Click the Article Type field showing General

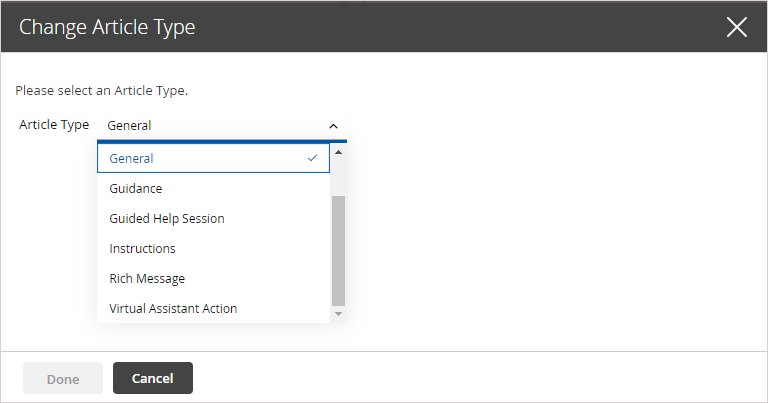222,126
